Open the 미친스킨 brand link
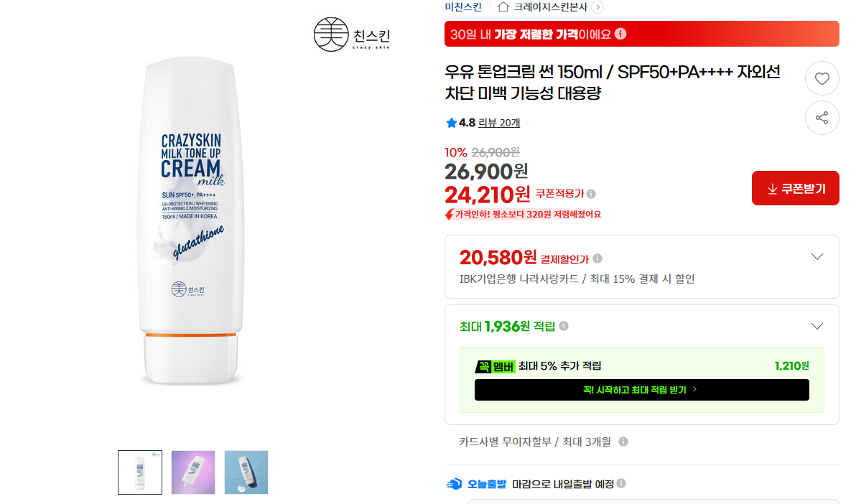This screenshot has height=504, width=856. tap(463, 7)
